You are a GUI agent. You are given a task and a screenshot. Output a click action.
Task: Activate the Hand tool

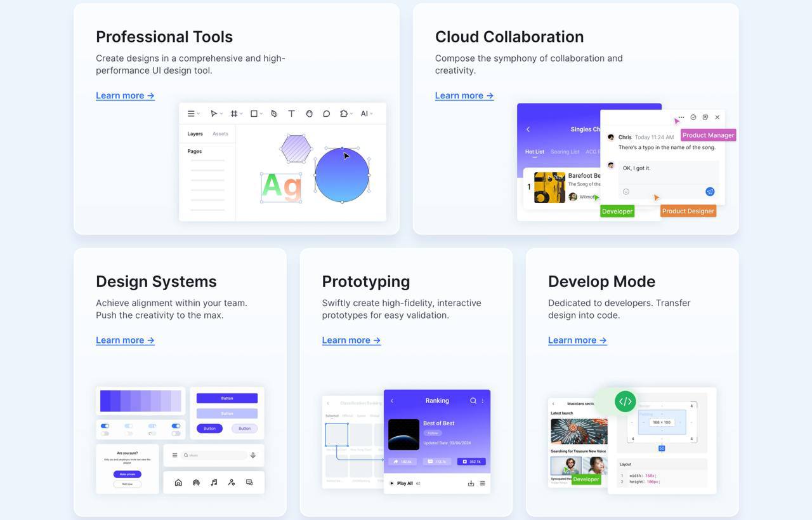coord(309,113)
